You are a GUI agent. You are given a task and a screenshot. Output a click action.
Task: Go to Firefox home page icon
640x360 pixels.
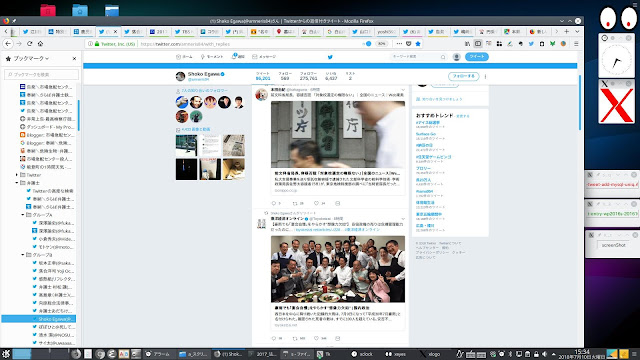coord(40,44)
